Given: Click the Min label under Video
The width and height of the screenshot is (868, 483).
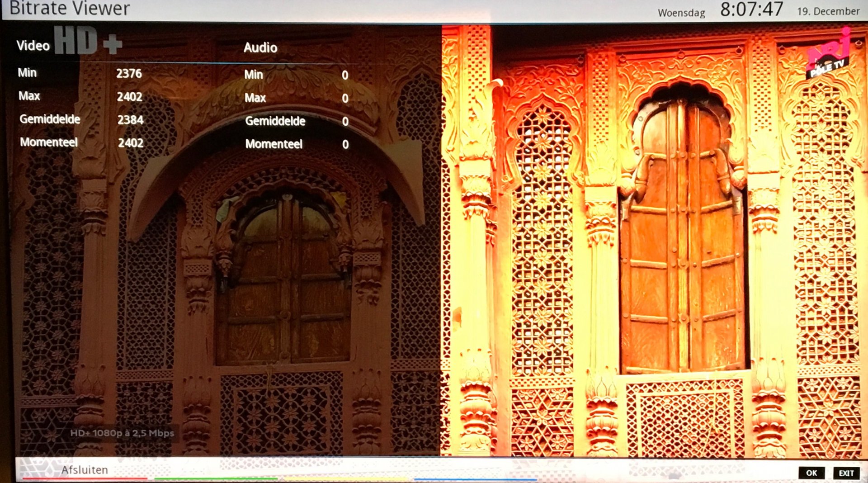Looking at the screenshot, I should tap(27, 72).
